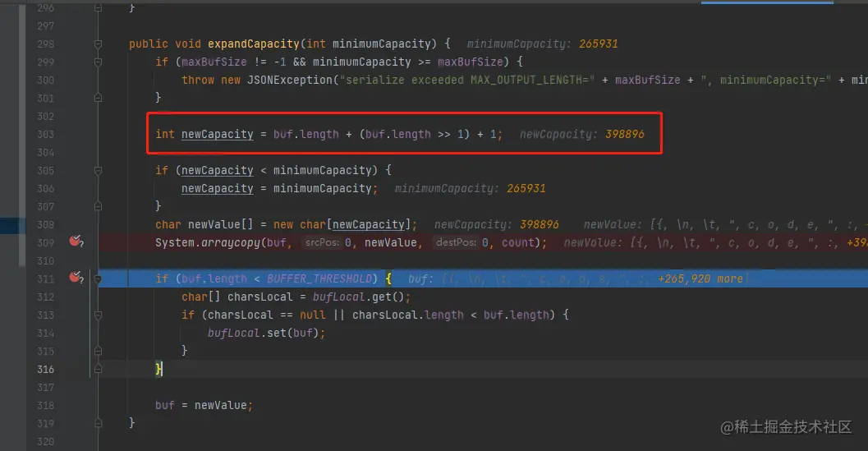Click the method name expandCapacity
868x451 pixels.
(x=254, y=44)
